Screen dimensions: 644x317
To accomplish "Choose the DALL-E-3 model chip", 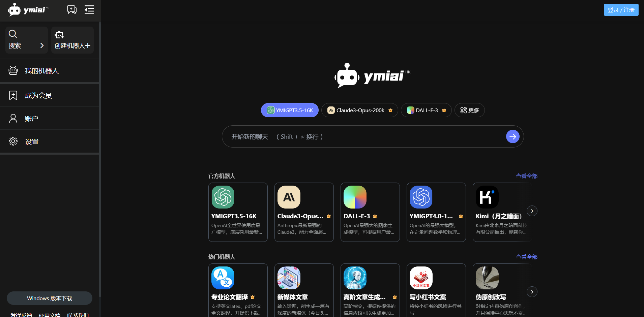I will tap(426, 110).
